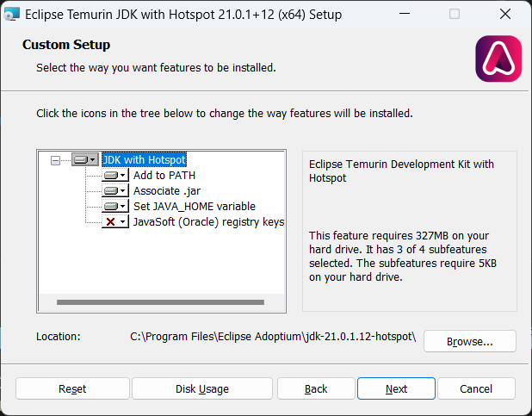
Task: Open the Set JAVA_HOME variable feature dropdown icon
Action: [x=115, y=206]
